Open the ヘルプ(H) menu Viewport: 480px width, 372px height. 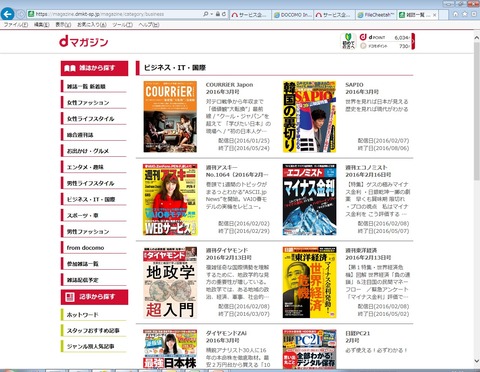tap(149, 25)
